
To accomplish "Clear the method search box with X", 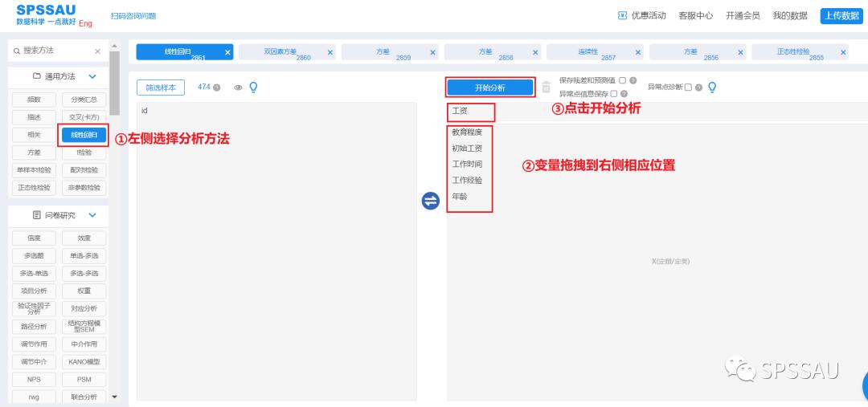I will point(97,51).
